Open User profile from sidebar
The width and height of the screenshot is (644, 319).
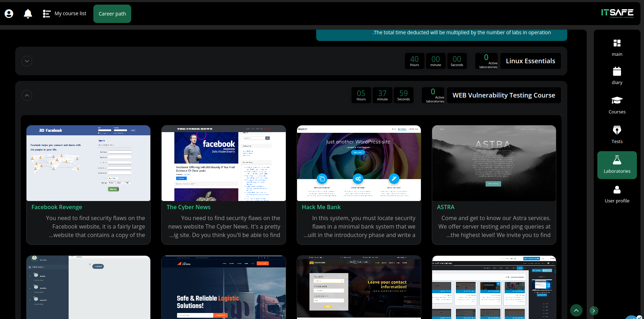point(617,194)
